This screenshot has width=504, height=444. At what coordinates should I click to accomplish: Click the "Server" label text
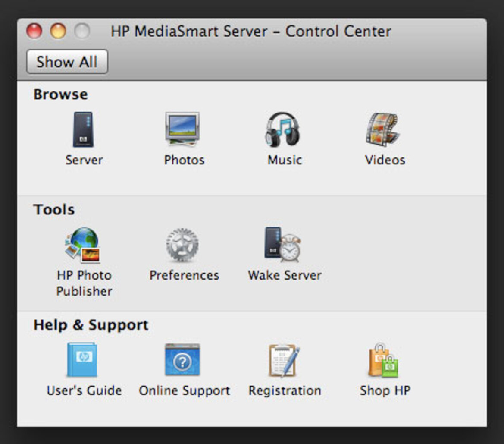coord(84,160)
